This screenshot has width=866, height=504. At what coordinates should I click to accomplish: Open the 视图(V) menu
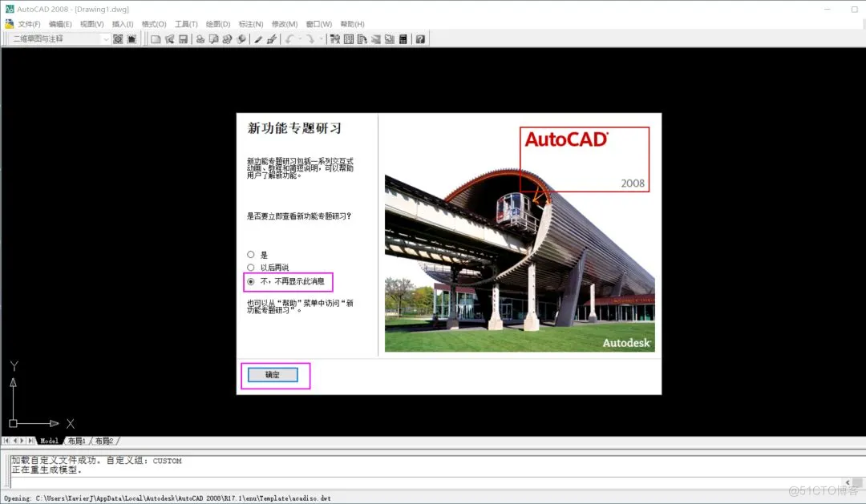pos(91,24)
